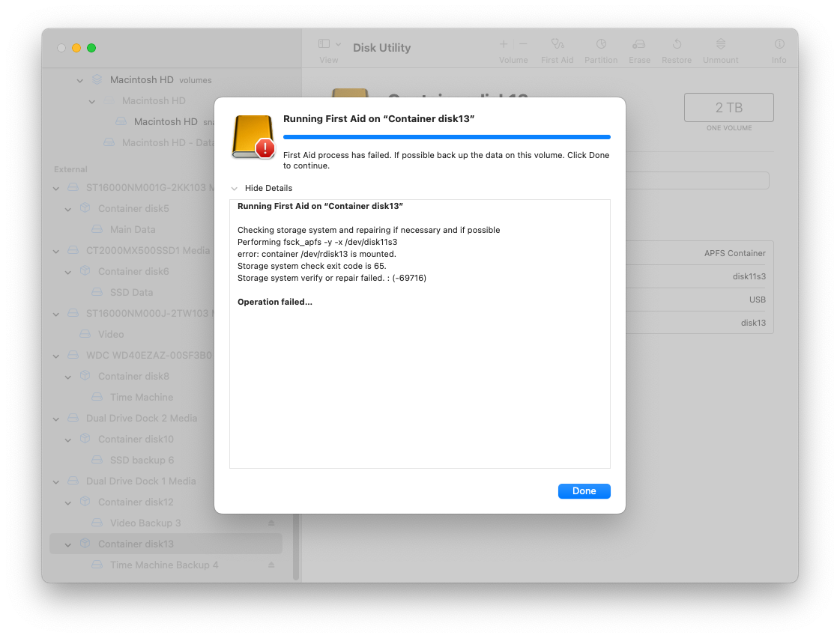Collapse the CT2000MX500SSD1 Media disk
Image resolution: width=840 pixels, height=638 pixels.
point(56,251)
